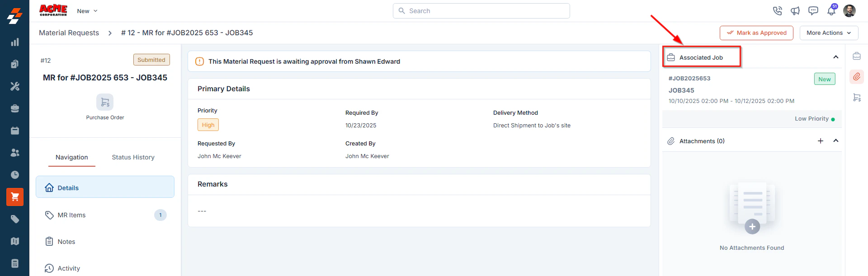Select the highlighted shopping cart sidebar icon
This screenshot has width=868, height=276.
pyautogui.click(x=15, y=197)
